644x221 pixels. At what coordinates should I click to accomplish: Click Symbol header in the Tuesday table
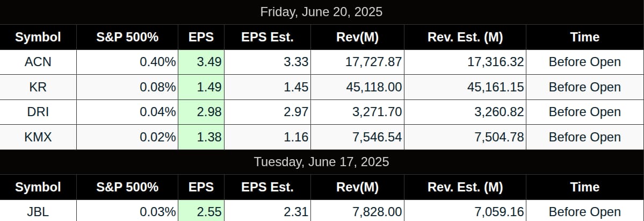38,187
